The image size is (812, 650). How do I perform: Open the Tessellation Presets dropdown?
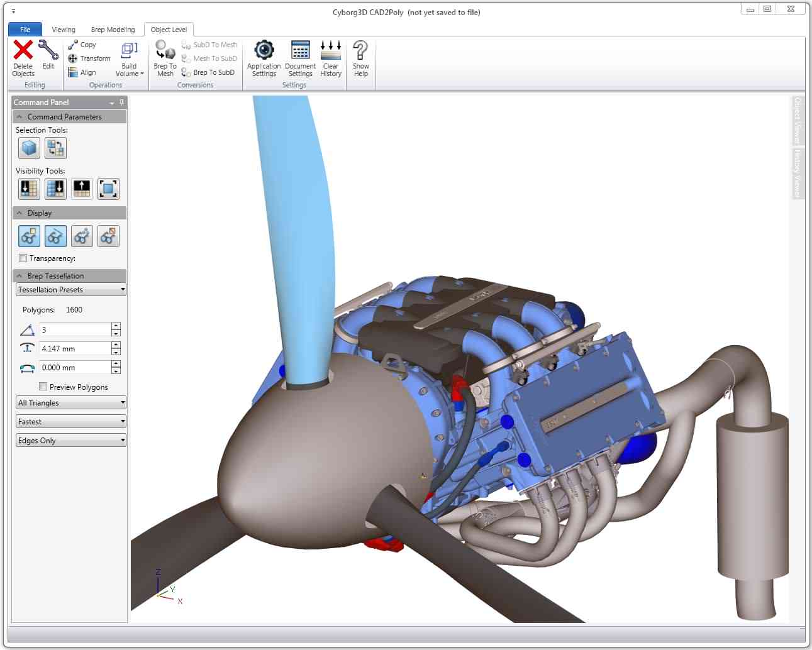tap(123, 289)
